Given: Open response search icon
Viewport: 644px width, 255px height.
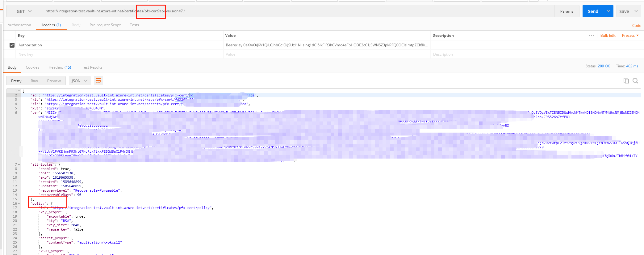Looking at the screenshot, I should coord(635,81).
